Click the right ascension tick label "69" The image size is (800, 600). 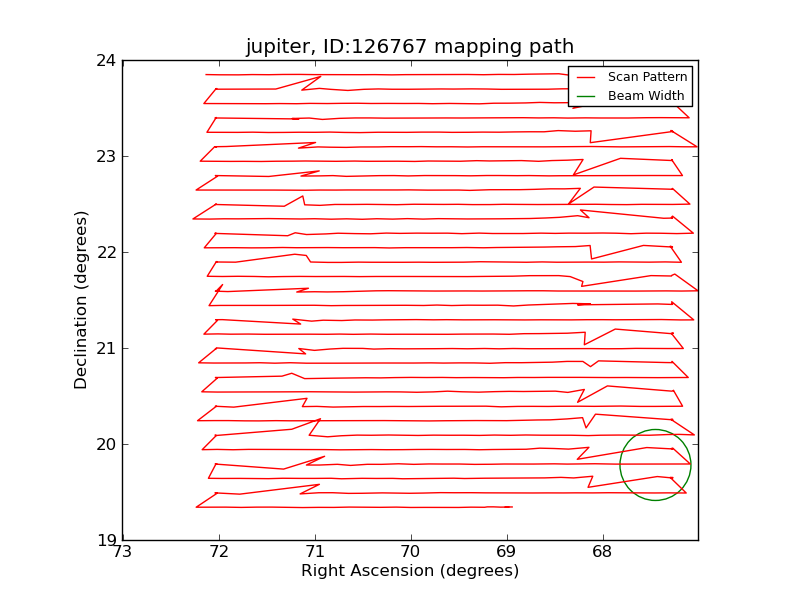506,552
